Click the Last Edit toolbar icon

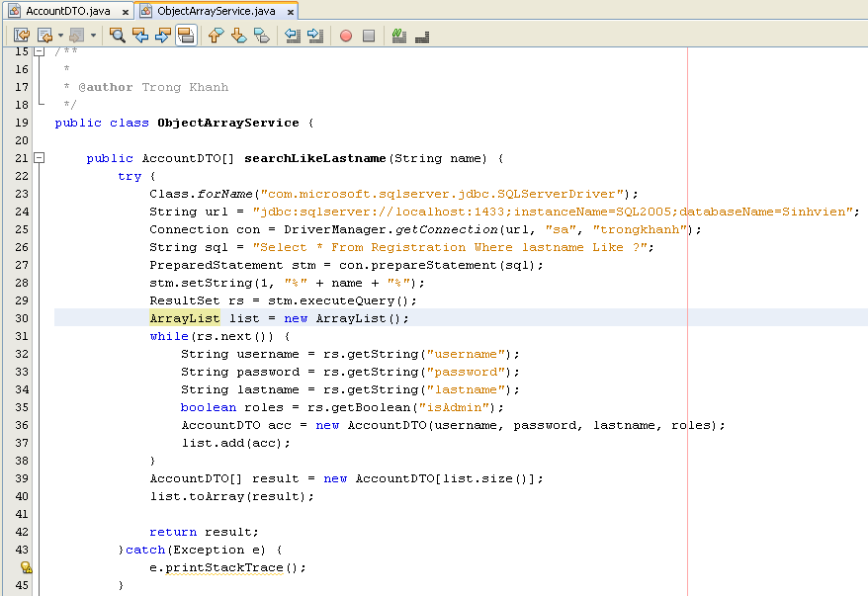coord(22,36)
